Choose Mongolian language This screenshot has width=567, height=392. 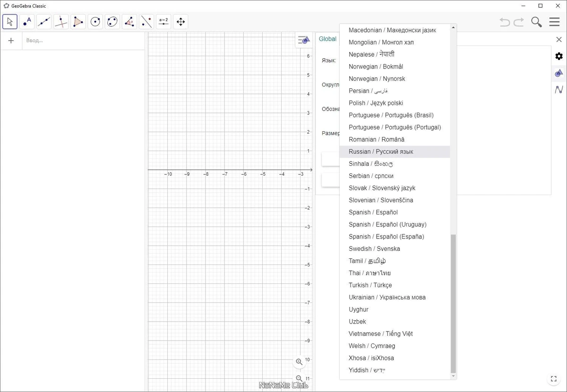pyautogui.click(x=395, y=43)
